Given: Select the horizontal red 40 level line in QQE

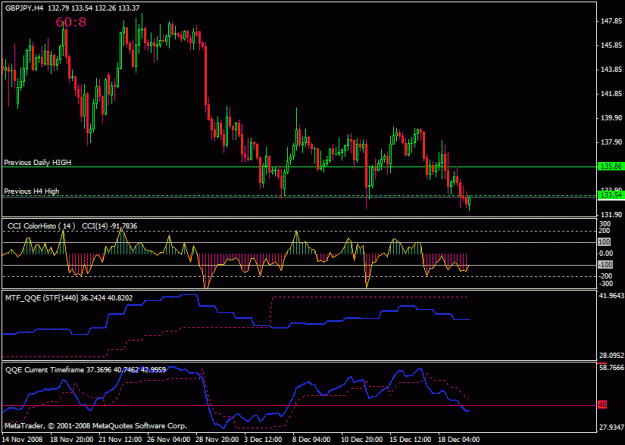Looking at the screenshot, I should 299,406.
